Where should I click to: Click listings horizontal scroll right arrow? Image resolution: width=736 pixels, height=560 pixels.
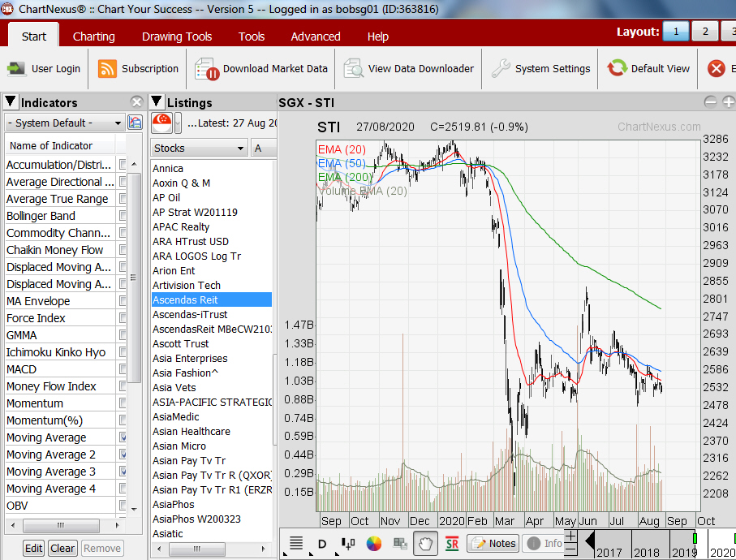pos(264,549)
